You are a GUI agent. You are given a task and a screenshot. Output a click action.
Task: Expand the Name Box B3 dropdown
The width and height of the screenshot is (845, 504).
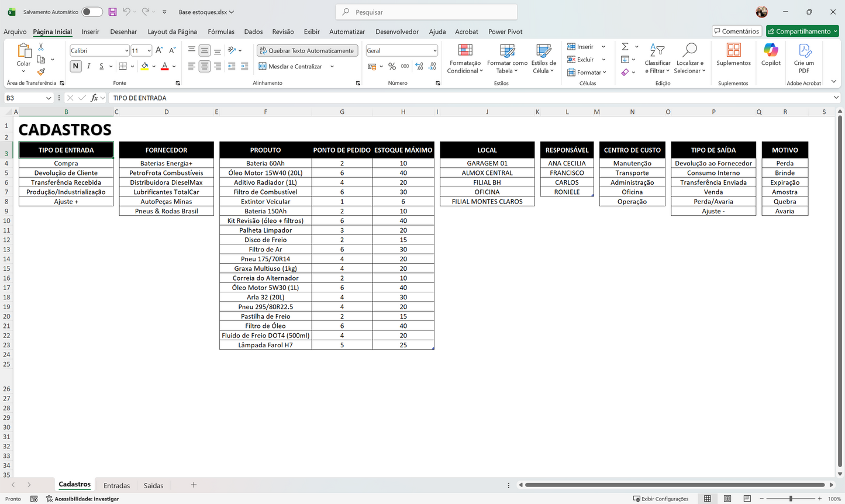49,98
